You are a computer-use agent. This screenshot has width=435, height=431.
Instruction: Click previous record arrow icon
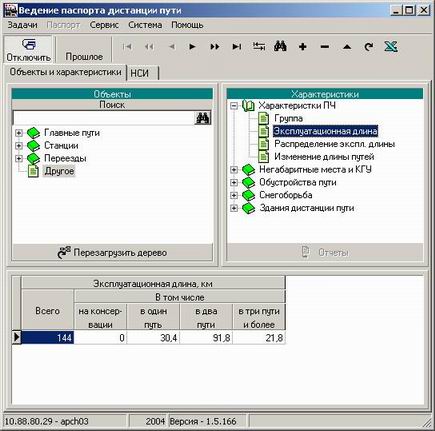coord(172,47)
